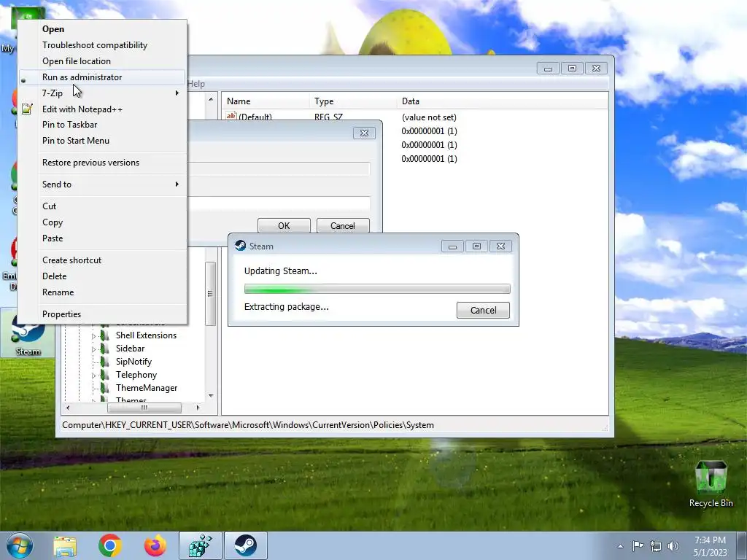
Task: Choose Pin to Start Menu
Action: (x=102, y=141)
